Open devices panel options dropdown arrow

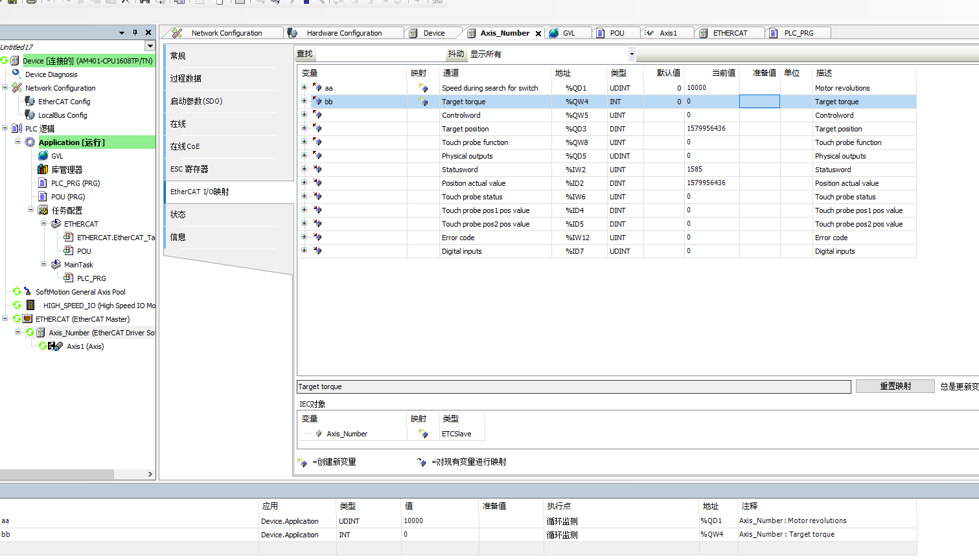pos(121,32)
